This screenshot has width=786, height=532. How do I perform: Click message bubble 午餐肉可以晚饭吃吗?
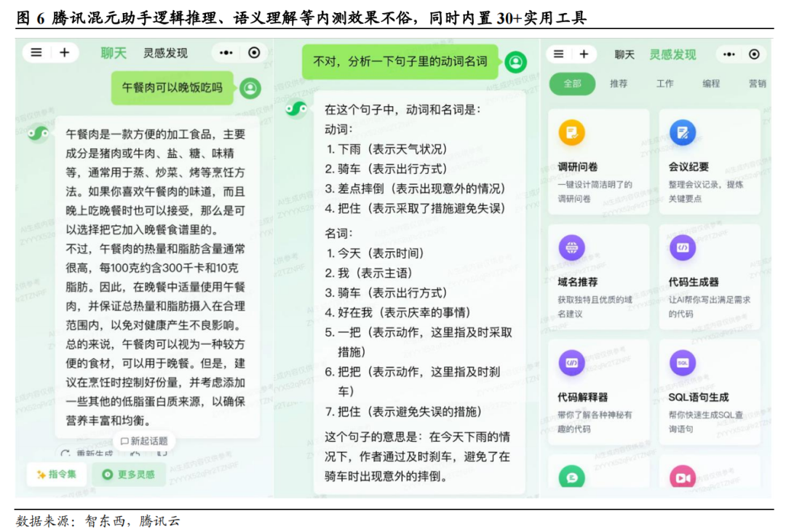pos(172,88)
